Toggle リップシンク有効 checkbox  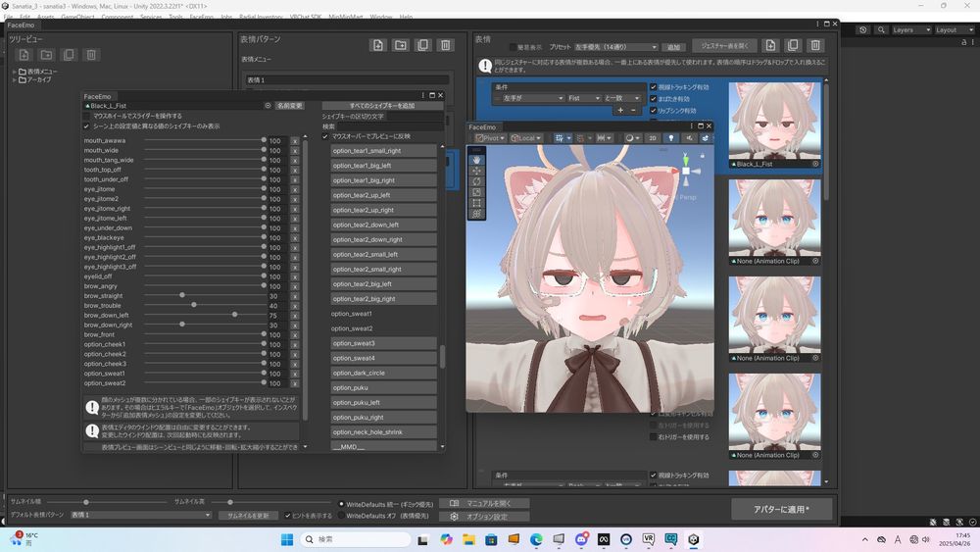click(x=653, y=111)
